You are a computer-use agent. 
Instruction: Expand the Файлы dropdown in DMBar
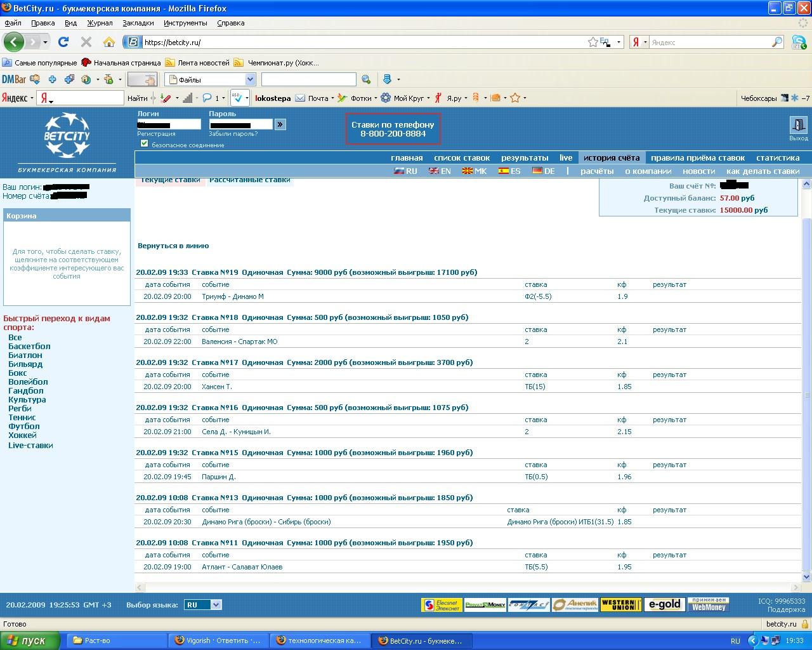[249, 79]
